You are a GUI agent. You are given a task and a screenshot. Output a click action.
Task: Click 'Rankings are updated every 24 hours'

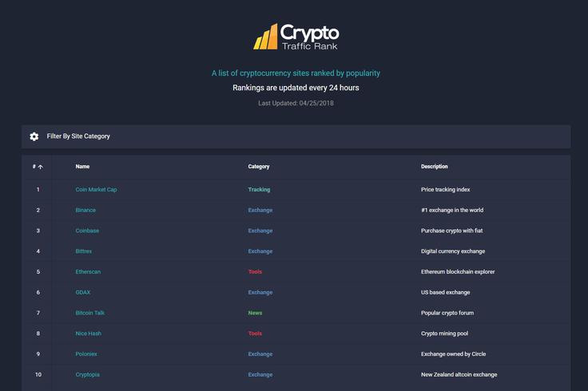pos(296,88)
